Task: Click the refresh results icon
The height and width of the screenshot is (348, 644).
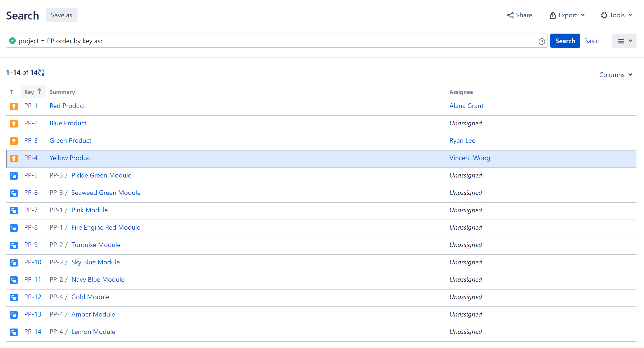Action: 42,73
